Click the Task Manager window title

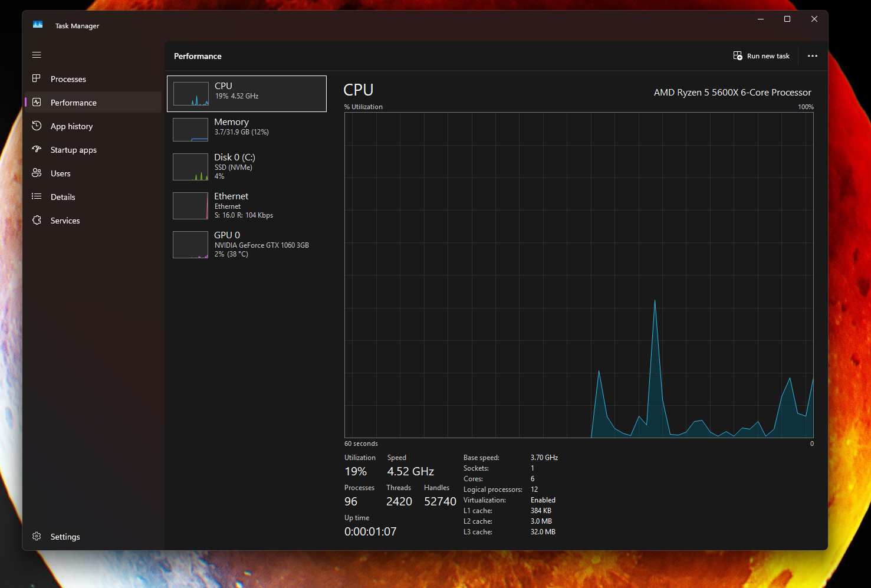77,26
